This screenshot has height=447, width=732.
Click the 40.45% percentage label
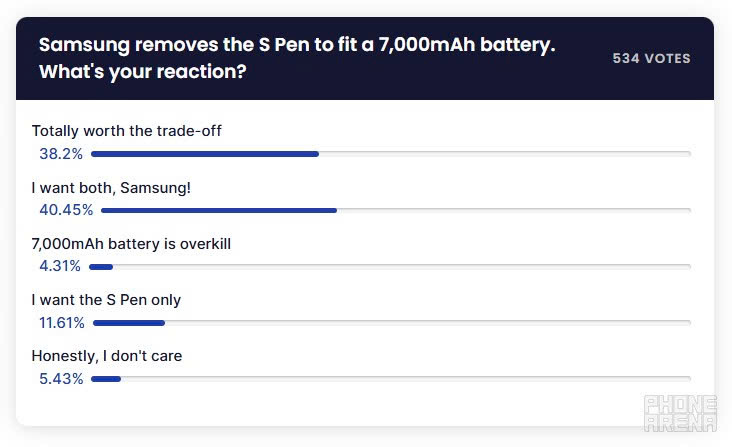(66, 210)
